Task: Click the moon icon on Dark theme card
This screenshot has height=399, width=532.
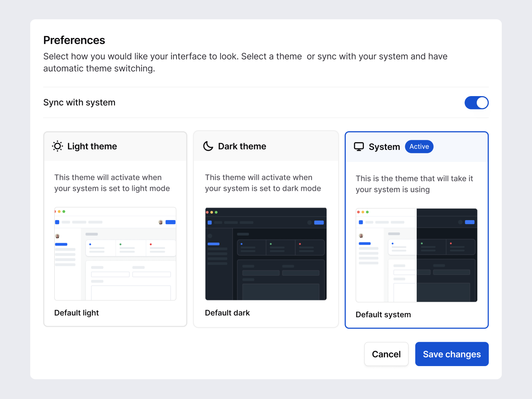Action: [208, 146]
